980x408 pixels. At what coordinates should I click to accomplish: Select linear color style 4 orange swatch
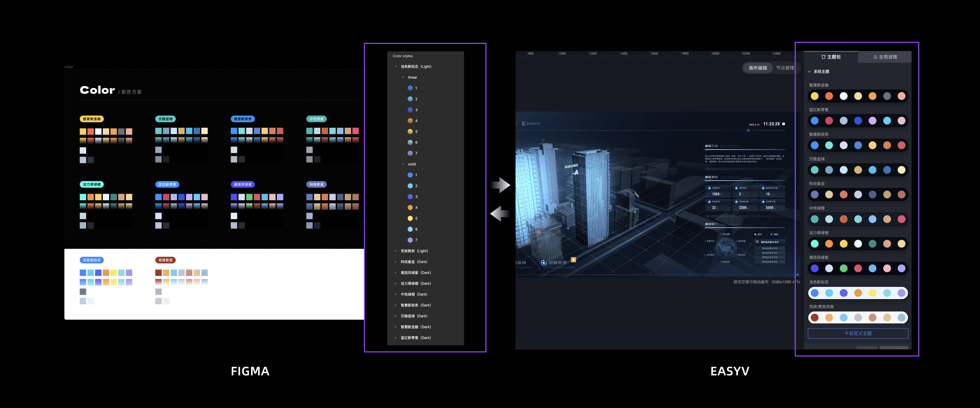410,121
